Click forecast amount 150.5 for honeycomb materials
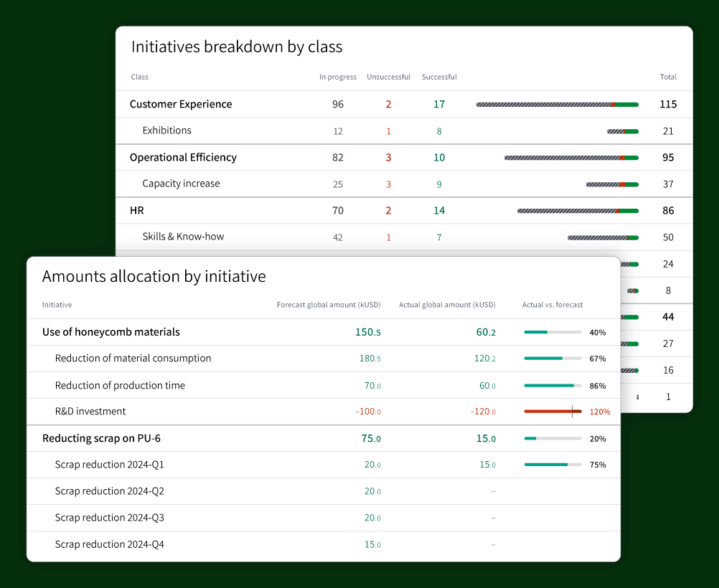The height and width of the screenshot is (588, 719). [368, 332]
